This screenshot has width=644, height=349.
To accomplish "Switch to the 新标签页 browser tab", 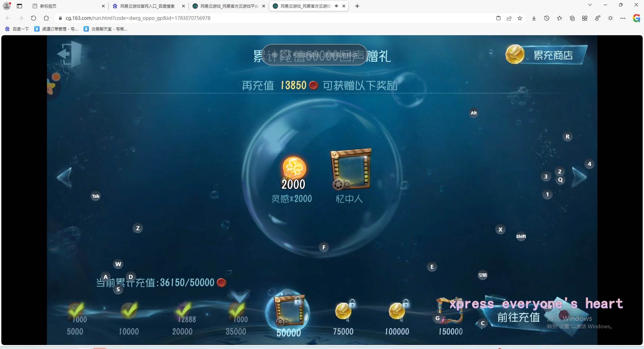I will pos(69,6).
